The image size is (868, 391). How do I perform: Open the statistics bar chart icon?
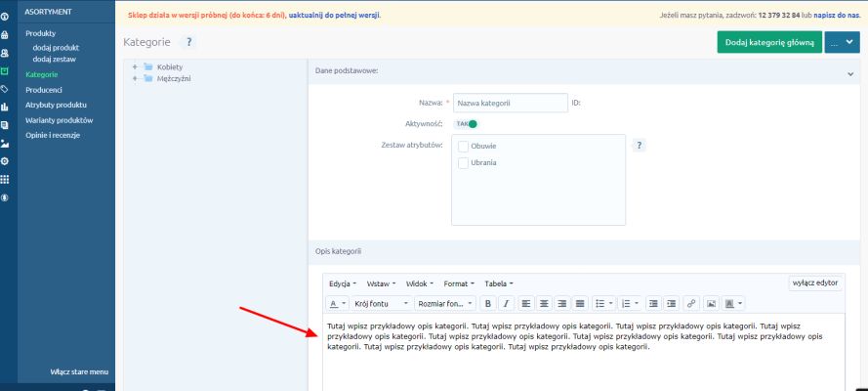pyautogui.click(x=6, y=107)
